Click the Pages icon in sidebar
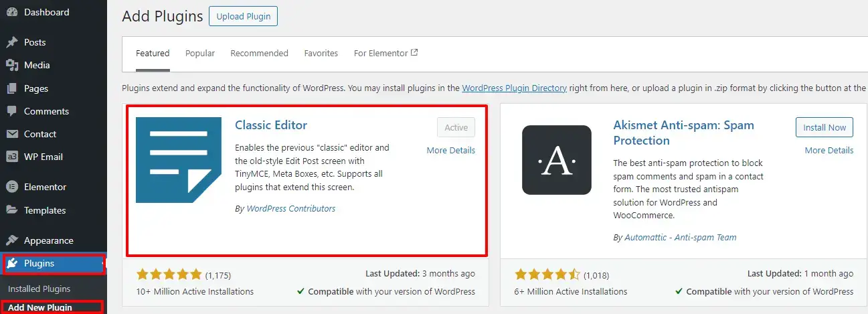 coord(11,88)
